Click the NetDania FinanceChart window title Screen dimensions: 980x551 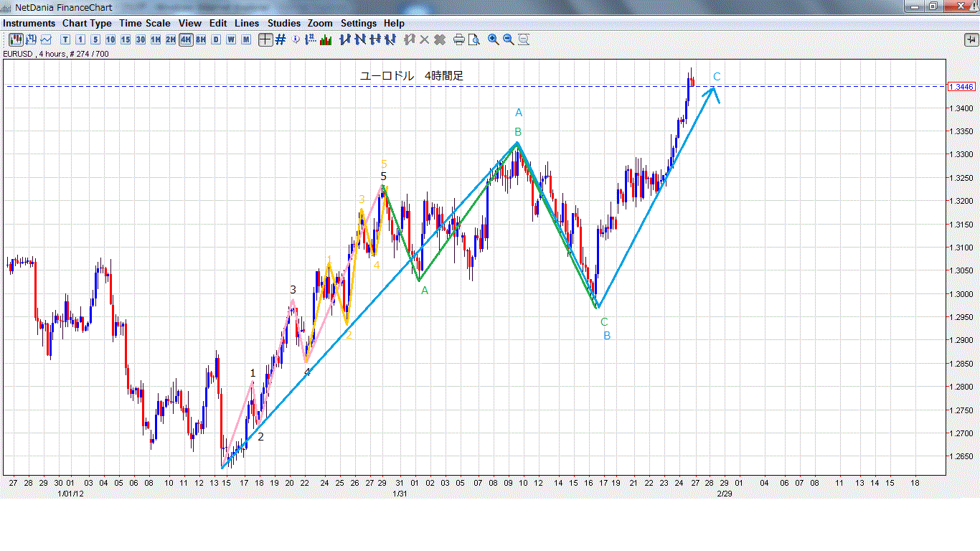coord(65,6)
